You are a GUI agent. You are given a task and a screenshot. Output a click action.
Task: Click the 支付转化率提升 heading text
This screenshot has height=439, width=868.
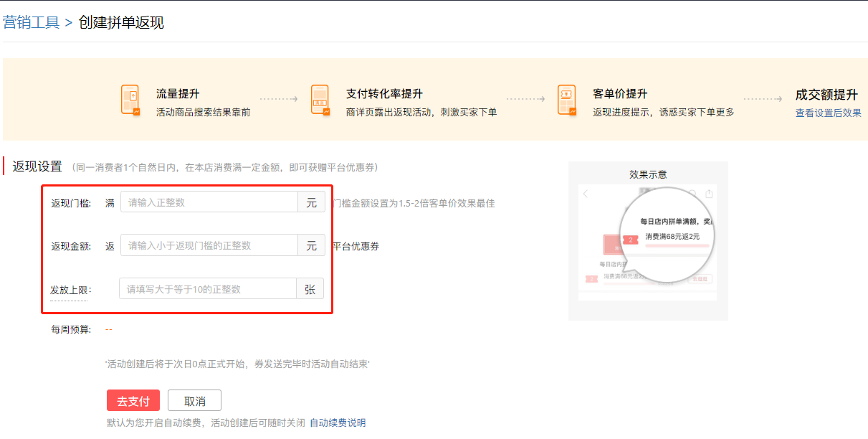point(384,94)
